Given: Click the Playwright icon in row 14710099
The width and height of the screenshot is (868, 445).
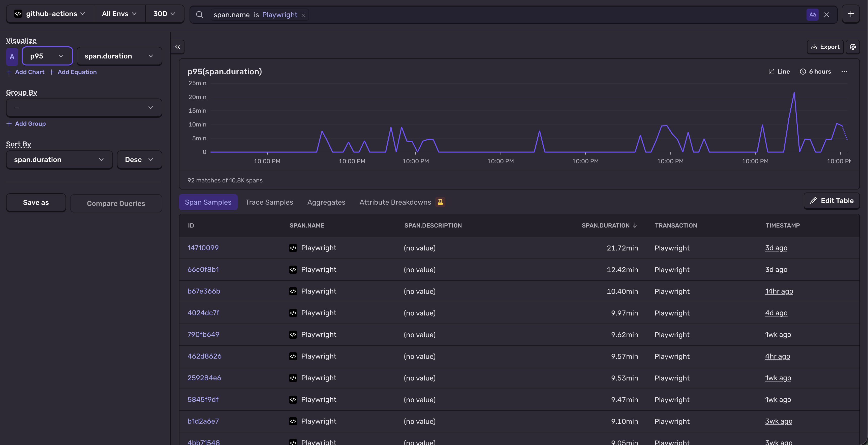Looking at the screenshot, I should click(293, 248).
